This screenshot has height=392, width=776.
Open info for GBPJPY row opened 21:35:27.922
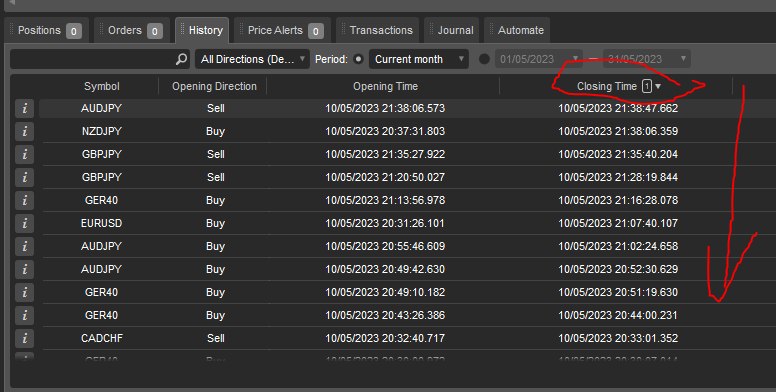(x=25, y=154)
